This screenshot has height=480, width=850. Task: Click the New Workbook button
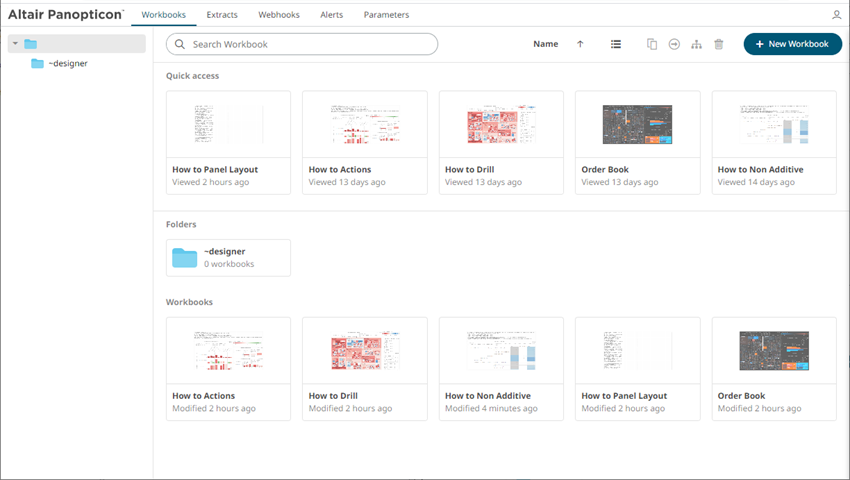click(x=792, y=44)
